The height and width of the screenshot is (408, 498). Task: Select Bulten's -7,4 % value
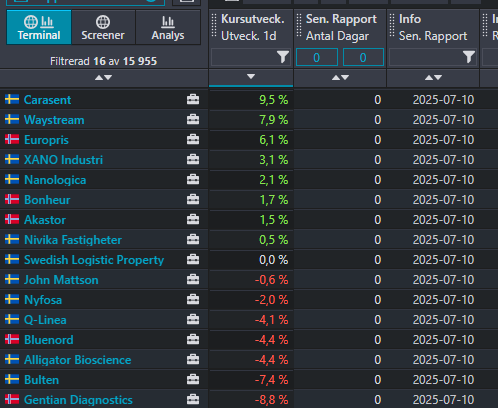271,380
